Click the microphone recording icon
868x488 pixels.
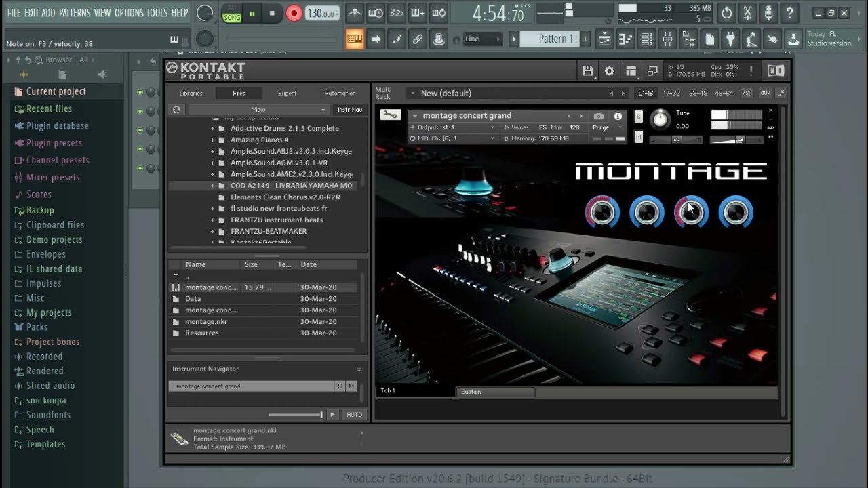(x=768, y=13)
